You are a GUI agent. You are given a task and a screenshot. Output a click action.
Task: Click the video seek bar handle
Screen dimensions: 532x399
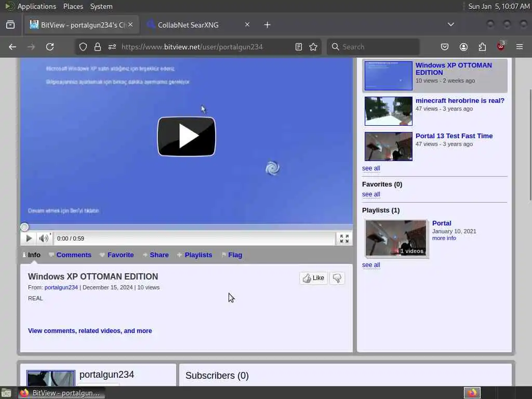click(24, 227)
